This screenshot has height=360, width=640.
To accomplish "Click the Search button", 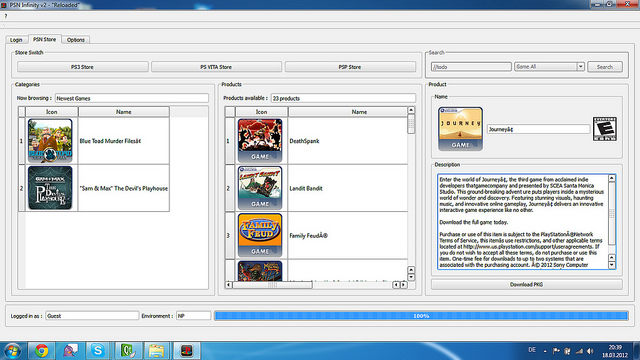I will tap(604, 67).
